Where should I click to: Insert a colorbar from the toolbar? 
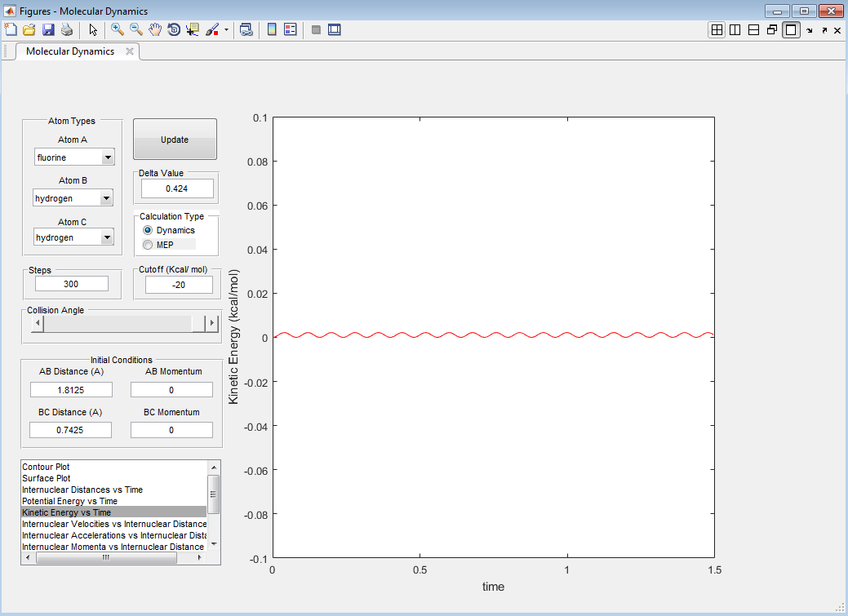pos(272,29)
